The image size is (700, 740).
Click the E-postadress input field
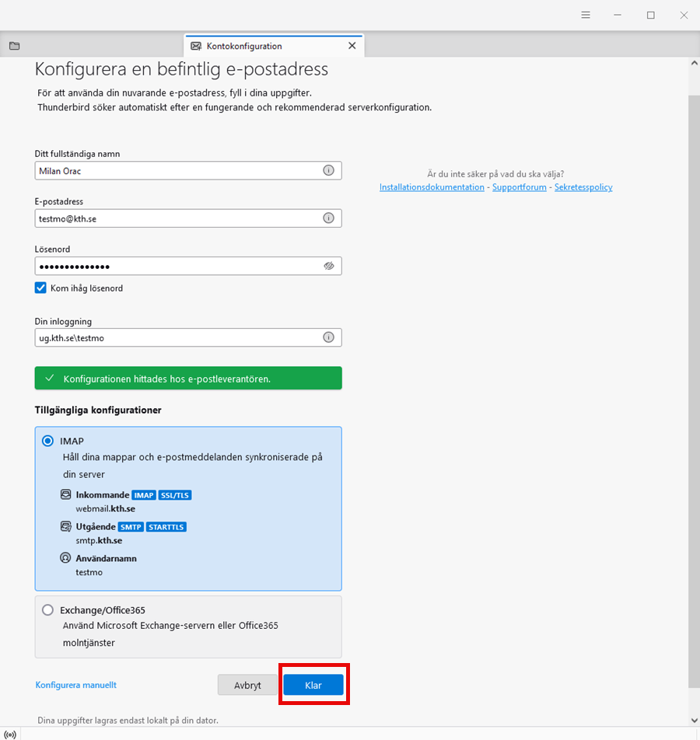179,218
